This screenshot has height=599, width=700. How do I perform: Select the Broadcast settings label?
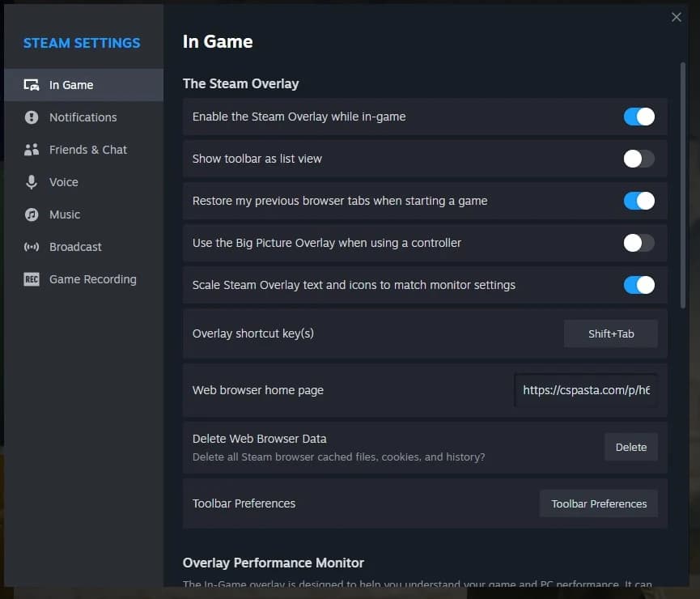pos(75,247)
